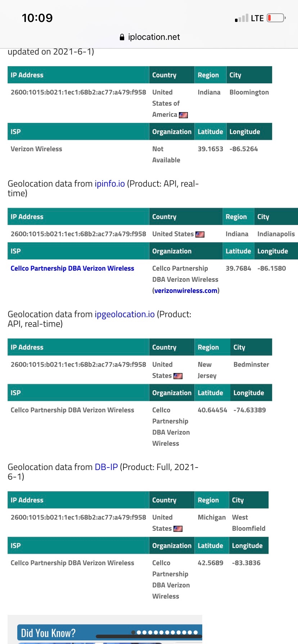
Task: Select the city Bloomington
Action: (249, 92)
